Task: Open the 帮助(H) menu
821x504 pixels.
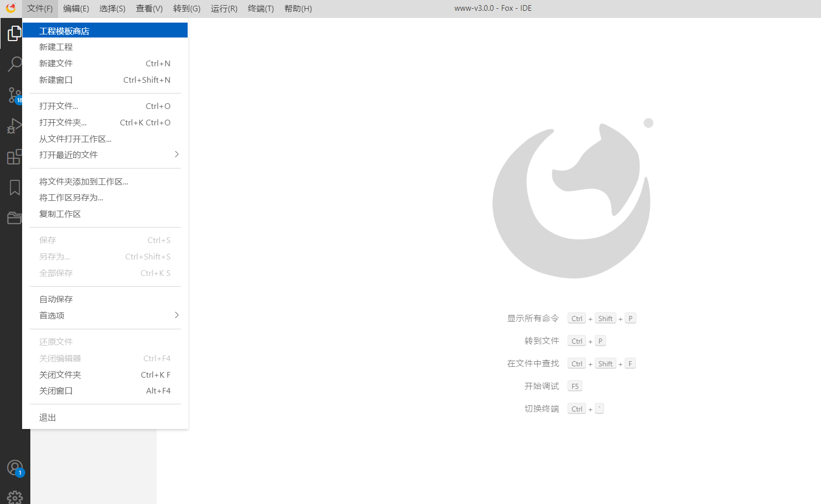Action: coord(298,9)
